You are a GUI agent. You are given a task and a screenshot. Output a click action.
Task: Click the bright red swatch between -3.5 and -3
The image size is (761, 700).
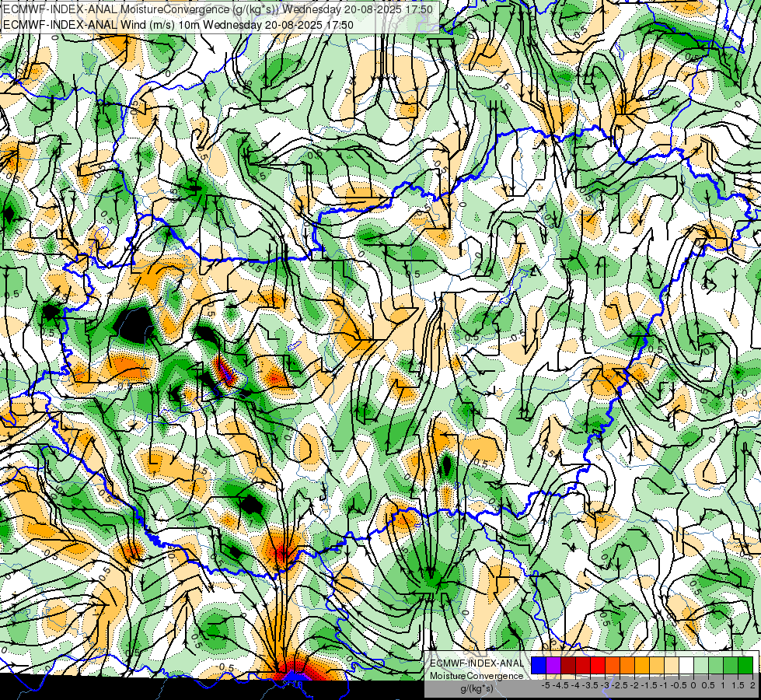(598, 666)
